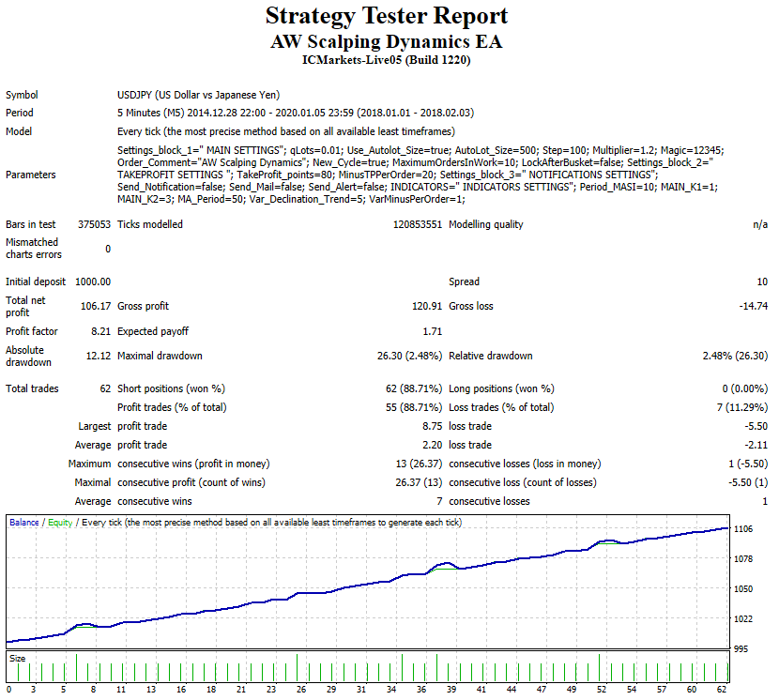Image resolution: width=779 pixels, height=700 pixels.
Task: Click the 1106 axis label on chart
Action: click(x=743, y=529)
